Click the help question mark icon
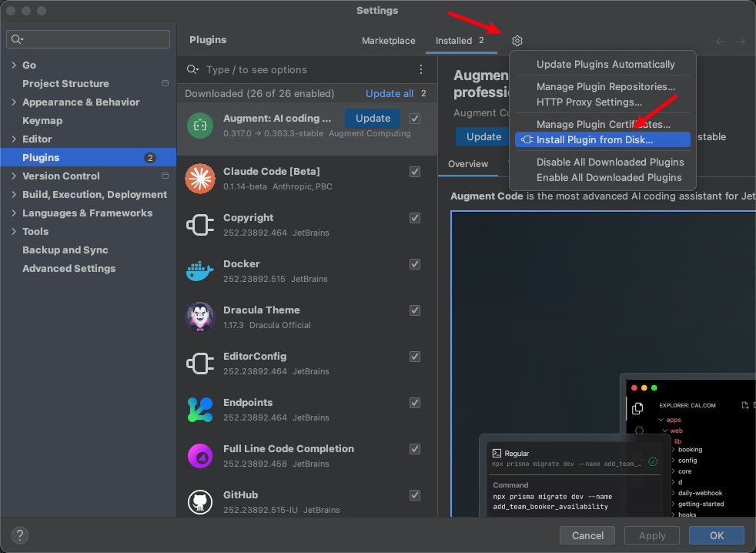This screenshot has width=756, height=553. click(20, 535)
